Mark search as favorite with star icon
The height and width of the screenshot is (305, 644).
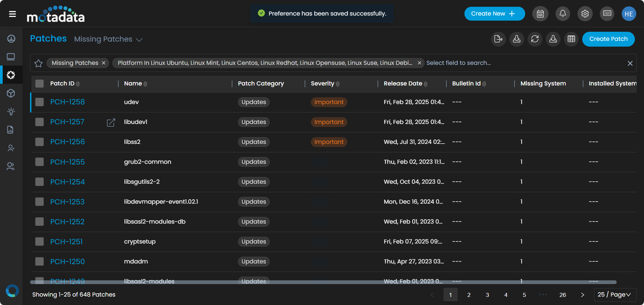click(38, 63)
